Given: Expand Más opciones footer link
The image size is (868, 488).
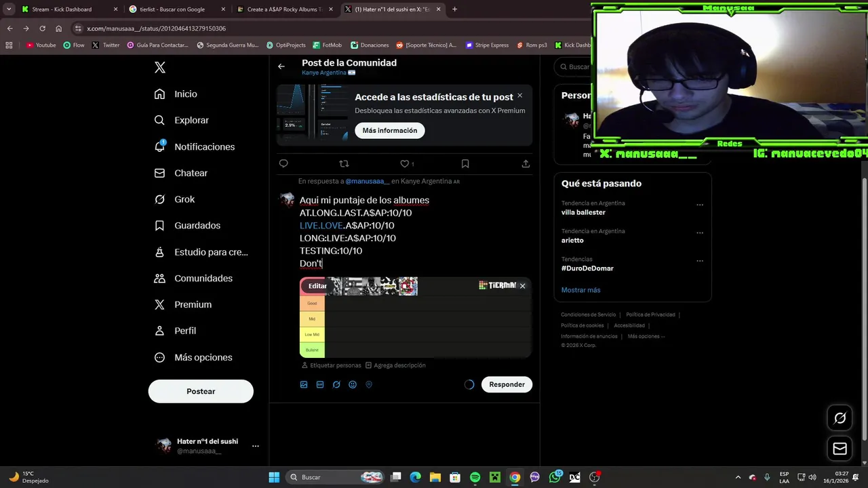Looking at the screenshot, I should tap(646, 336).
